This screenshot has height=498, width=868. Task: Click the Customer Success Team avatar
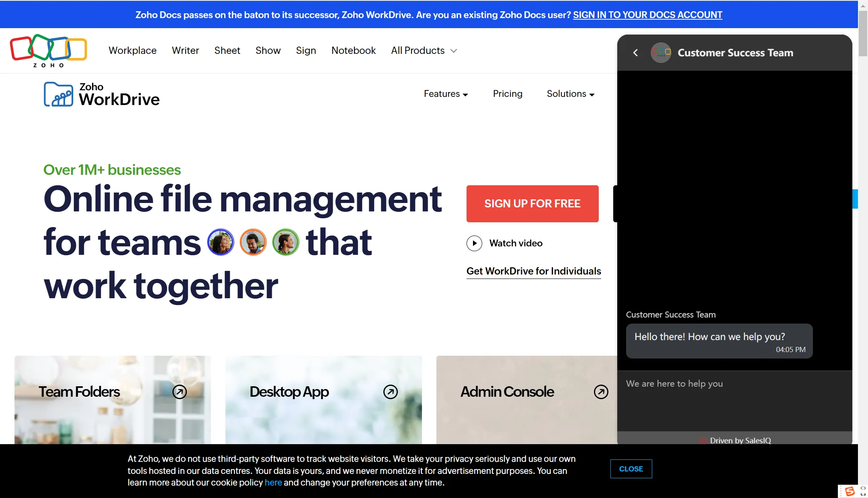pyautogui.click(x=661, y=53)
